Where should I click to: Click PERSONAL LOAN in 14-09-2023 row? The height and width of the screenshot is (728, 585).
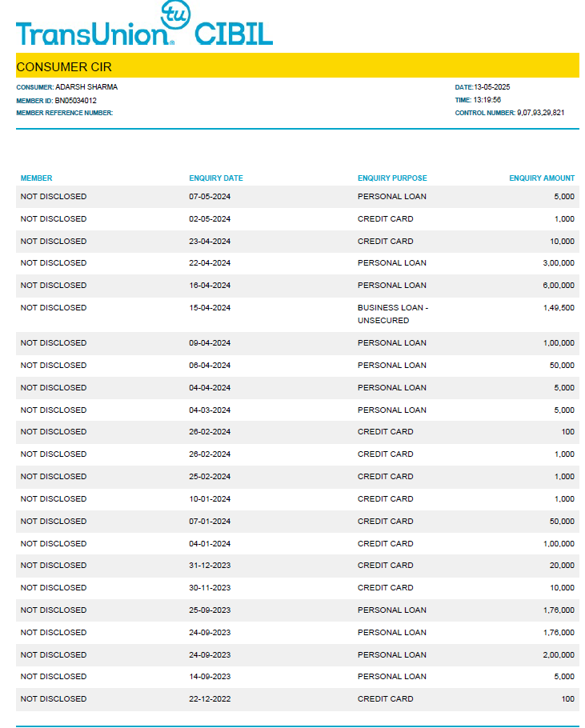[392, 677]
